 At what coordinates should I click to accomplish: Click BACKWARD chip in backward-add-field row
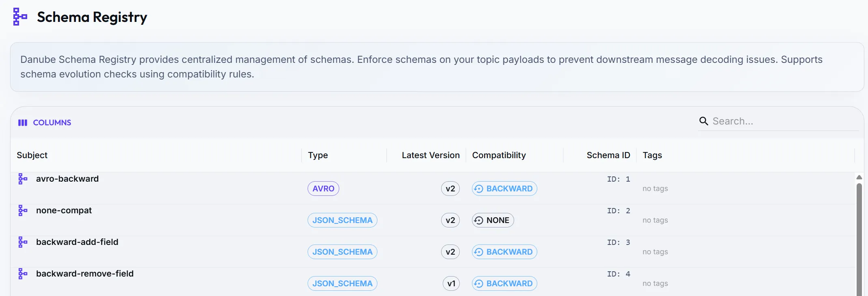[x=504, y=252]
